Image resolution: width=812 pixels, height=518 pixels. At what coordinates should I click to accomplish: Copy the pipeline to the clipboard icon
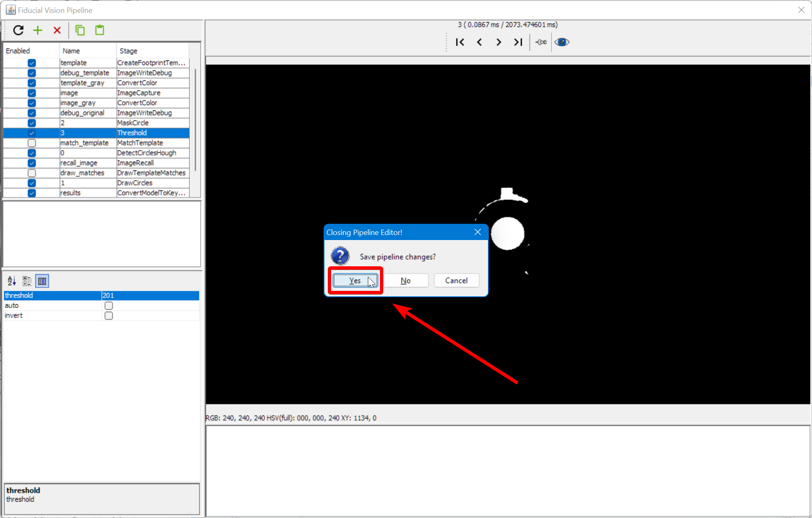[x=80, y=30]
